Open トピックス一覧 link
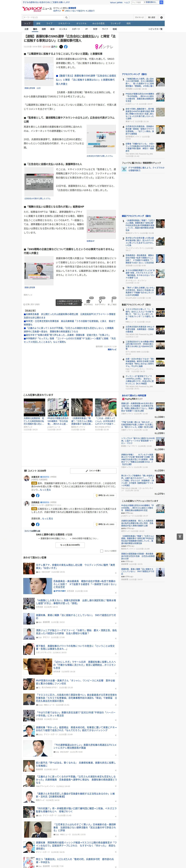Image resolution: width=186 pixels, height=868 pixels. tap(155, 29)
